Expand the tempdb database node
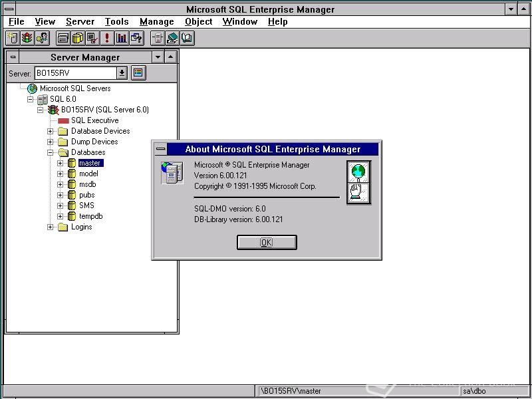The image size is (532, 399). (60, 217)
